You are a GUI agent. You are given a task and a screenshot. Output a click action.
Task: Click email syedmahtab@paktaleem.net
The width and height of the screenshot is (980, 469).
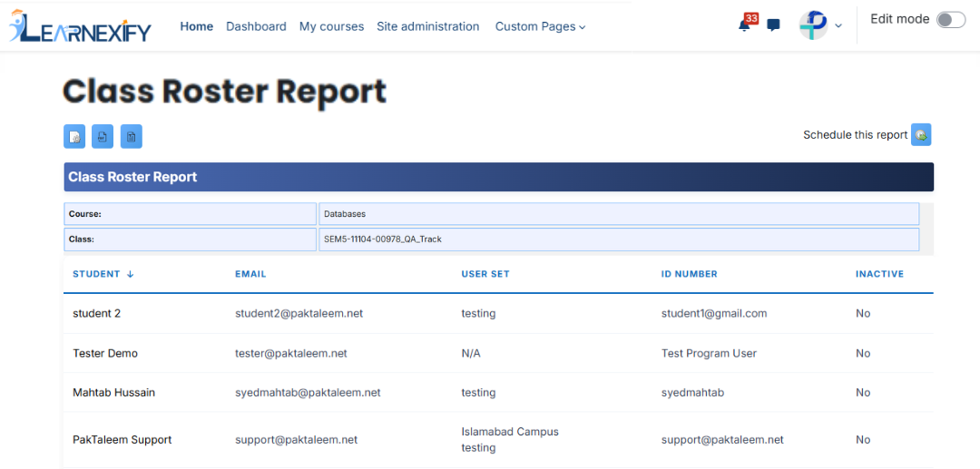coord(308,393)
